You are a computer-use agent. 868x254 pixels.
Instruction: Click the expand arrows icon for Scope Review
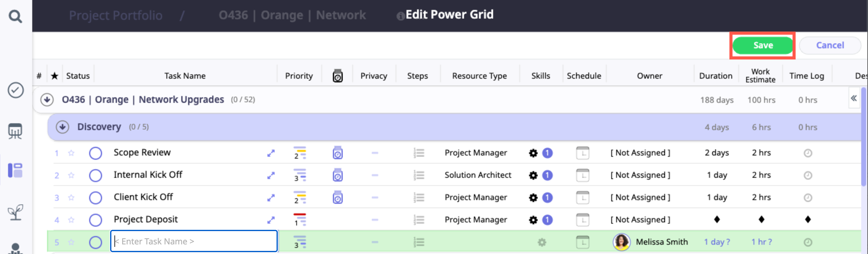click(271, 153)
